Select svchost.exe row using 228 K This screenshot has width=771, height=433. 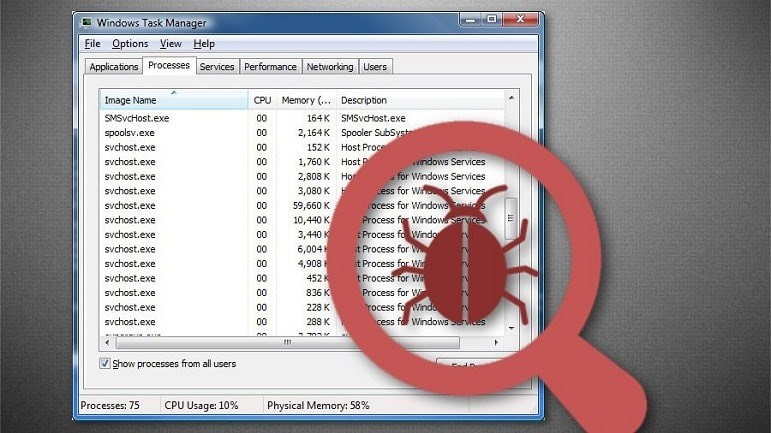click(302, 307)
